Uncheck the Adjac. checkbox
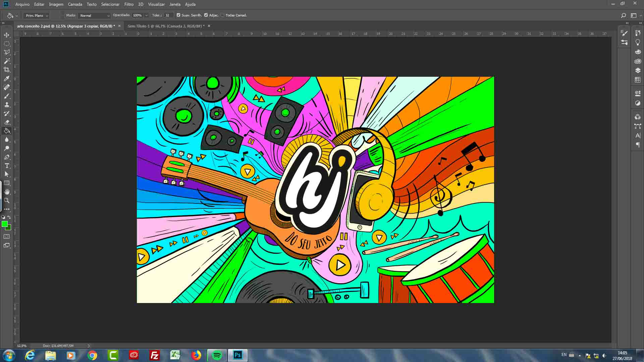 (206, 15)
